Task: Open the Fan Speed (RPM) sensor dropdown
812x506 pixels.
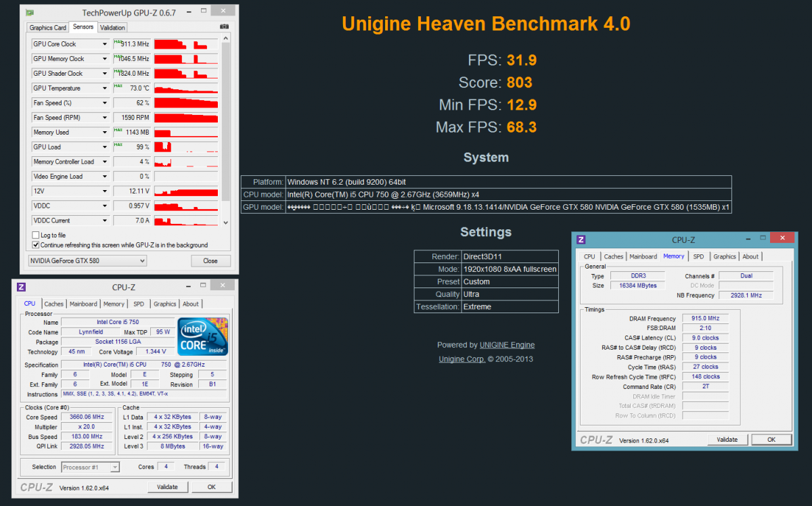Action: coord(105,118)
